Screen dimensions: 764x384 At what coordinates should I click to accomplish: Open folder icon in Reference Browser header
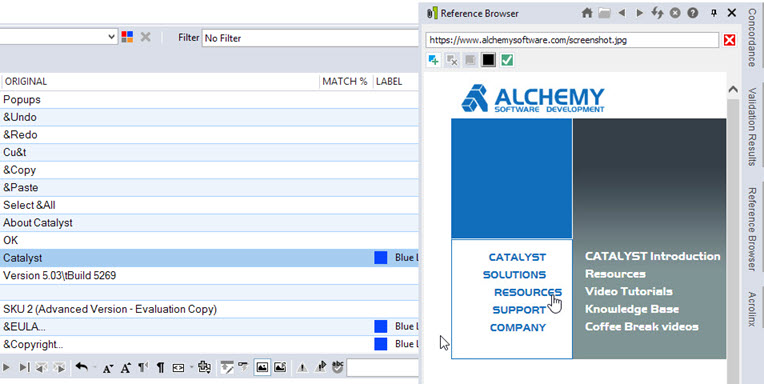click(604, 13)
